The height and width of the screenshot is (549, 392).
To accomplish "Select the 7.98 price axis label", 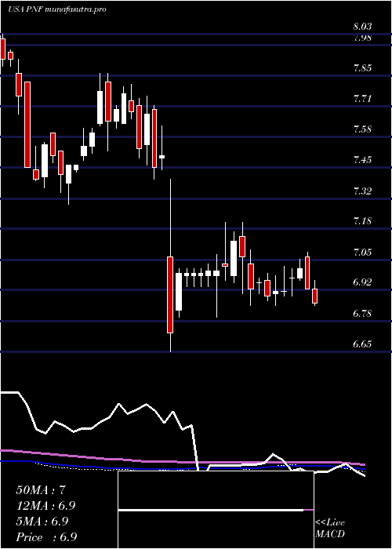I will [x=362, y=38].
